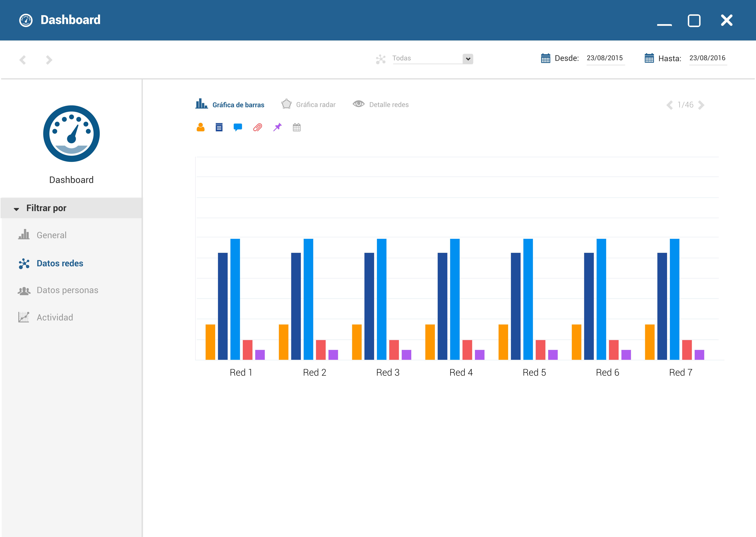Click the large Dashboard gauge logo
Viewport: 756px width, 537px height.
[71, 134]
